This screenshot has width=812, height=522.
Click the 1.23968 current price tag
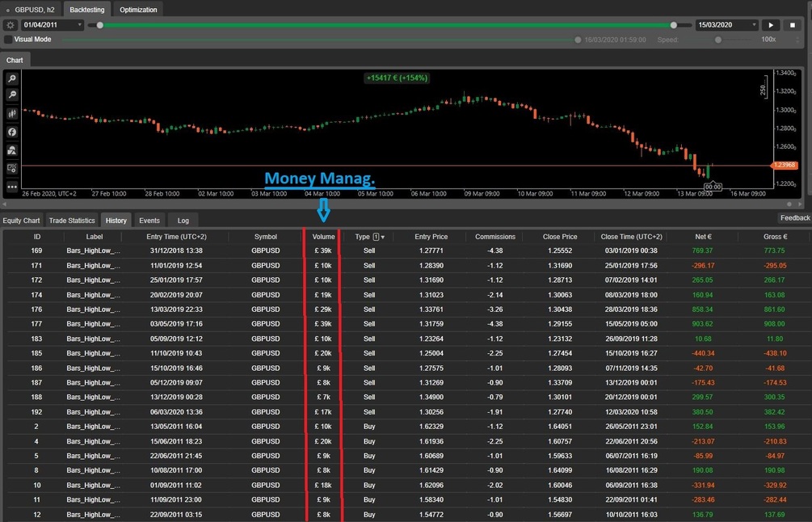pyautogui.click(x=785, y=165)
